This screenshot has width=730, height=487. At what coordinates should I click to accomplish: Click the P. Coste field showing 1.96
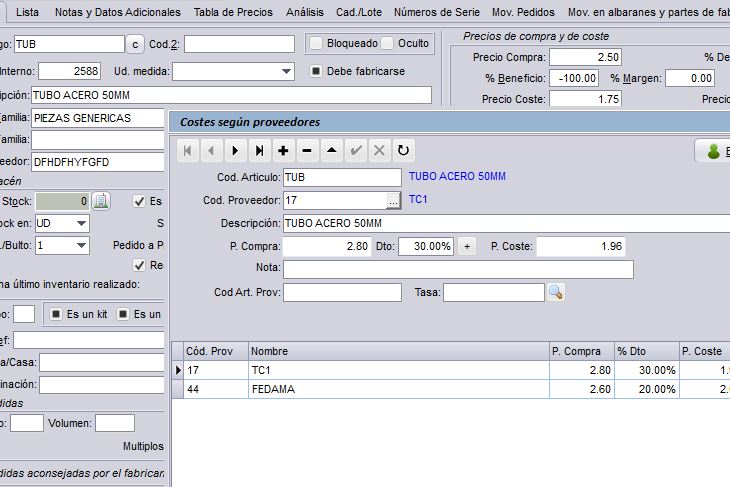581,246
